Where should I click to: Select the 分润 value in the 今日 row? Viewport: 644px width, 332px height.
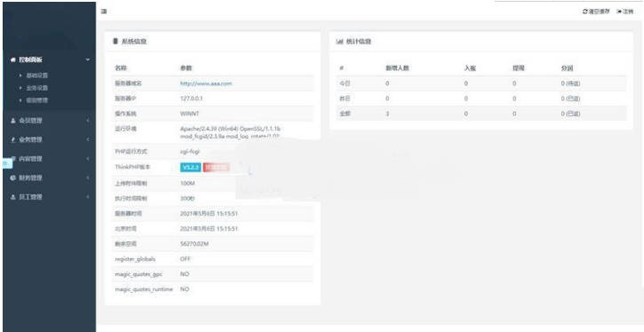tap(570, 83)
